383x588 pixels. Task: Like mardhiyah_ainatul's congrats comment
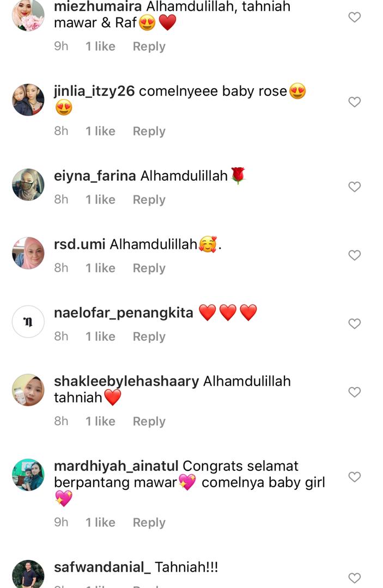coord(355,477)
